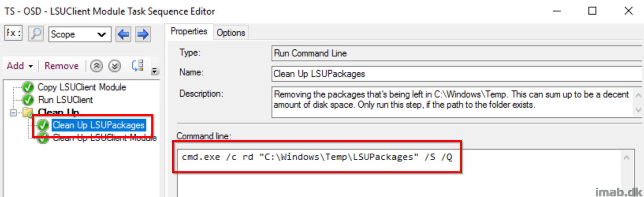Open the Scope dropdown
Image resolution: width=644 pixels, height=197 pixels.
click(80, 34)
